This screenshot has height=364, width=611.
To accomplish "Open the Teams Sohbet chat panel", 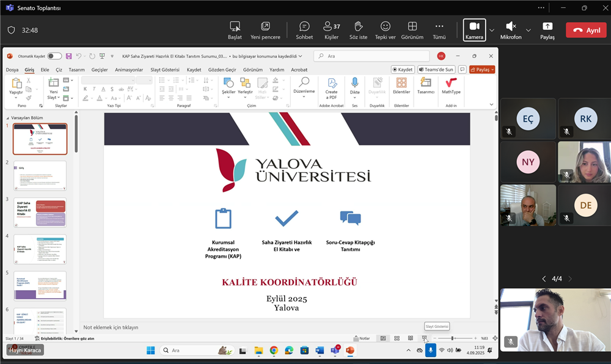I will coord(304,31).
